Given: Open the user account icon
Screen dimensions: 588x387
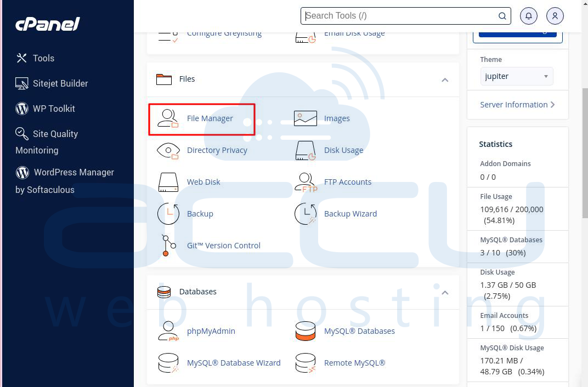Looking at the screenshot, I should [555, 16].
